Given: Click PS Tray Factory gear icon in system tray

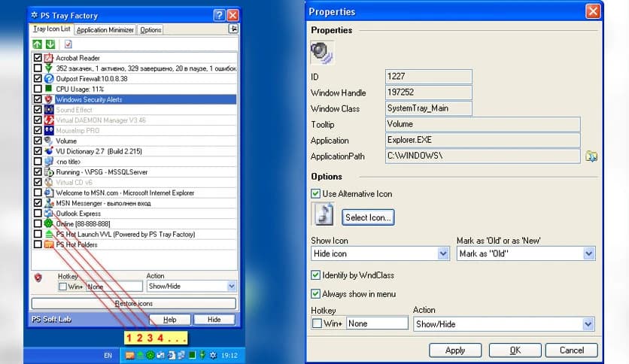Looking at the screenshot, I should (x=213, y=355).
